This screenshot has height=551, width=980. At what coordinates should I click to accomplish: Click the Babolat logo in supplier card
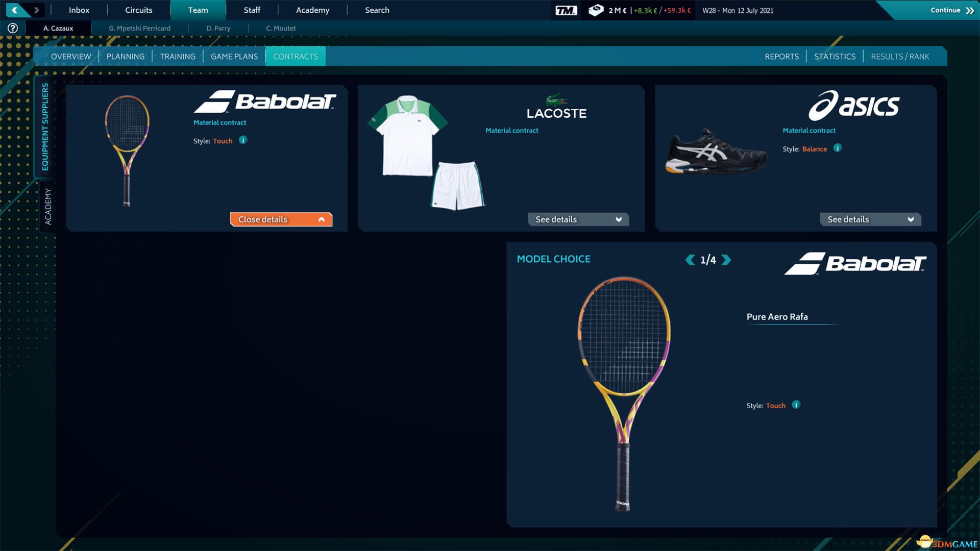coord(265,102)
